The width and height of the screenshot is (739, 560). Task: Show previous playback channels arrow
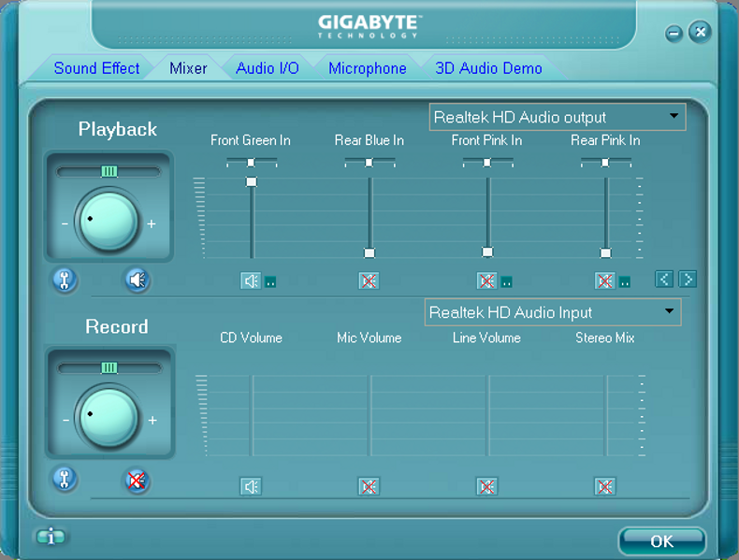pos(664,280)
